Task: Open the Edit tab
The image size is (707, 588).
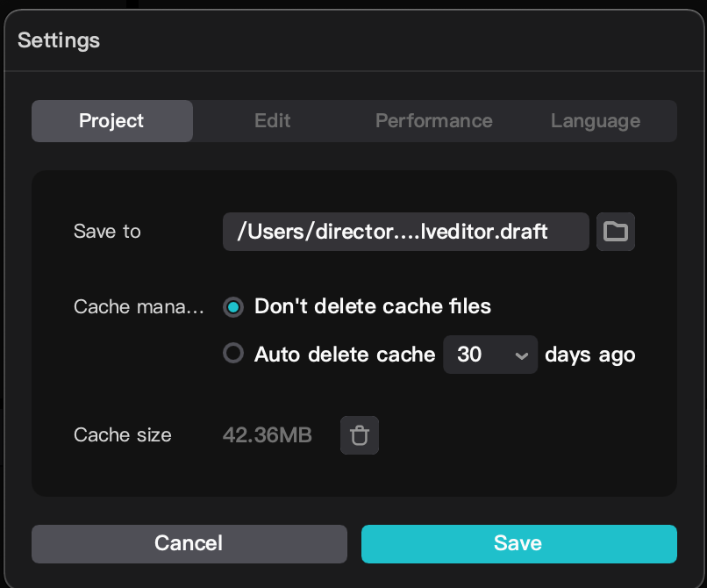Action: 273,121
